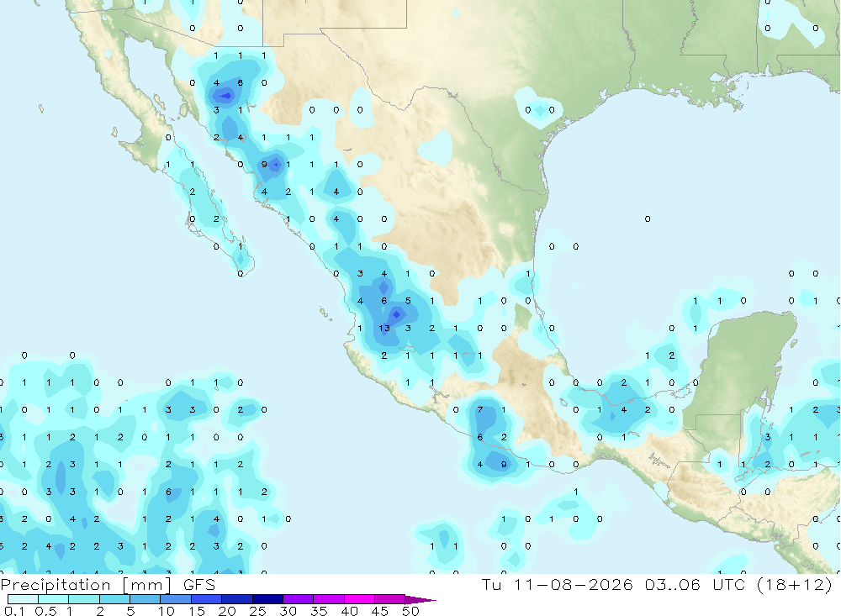Screen dimensions: 841x616
Task: Click the "0.5" legend label
Action: [46, 611]
